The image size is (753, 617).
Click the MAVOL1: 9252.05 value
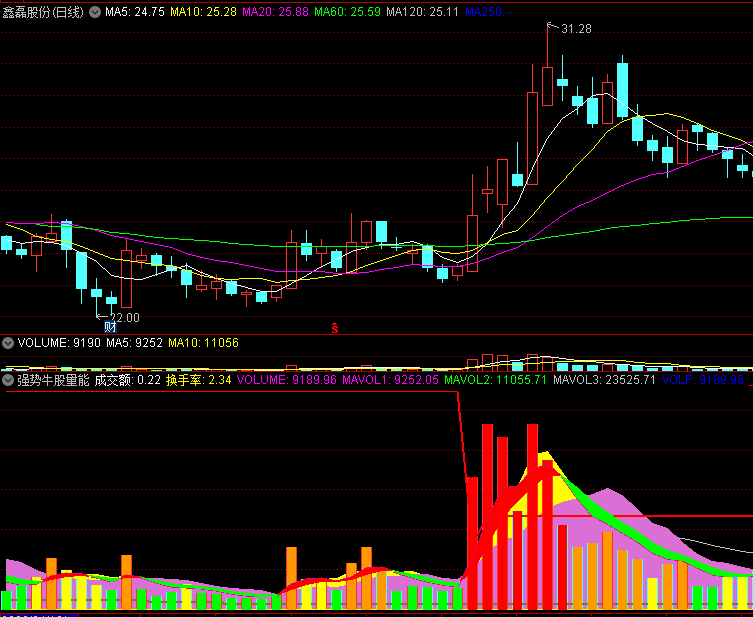(390, 380)
